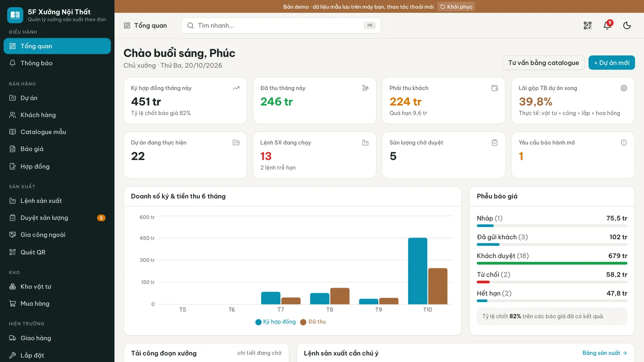644x362 pixels.
Task: Click the 5F Xưởng Nội Thất logo
Action: [x=15, y=15]
